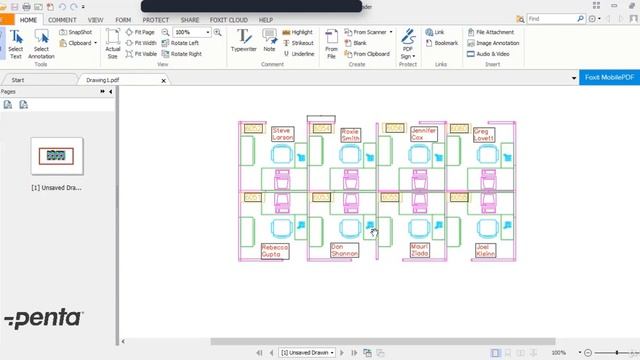
Task: Open the advanced search folder icon
Action: coord(520,19)
